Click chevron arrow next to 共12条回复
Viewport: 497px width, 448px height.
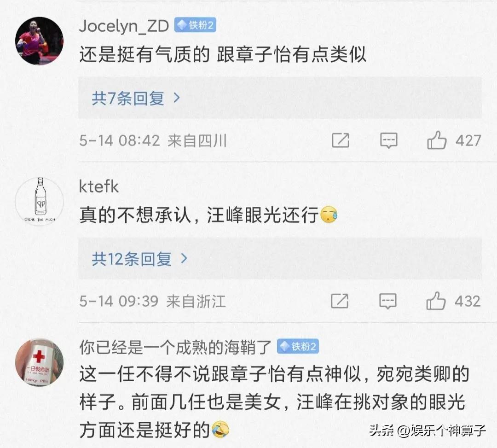click(184, 258)
